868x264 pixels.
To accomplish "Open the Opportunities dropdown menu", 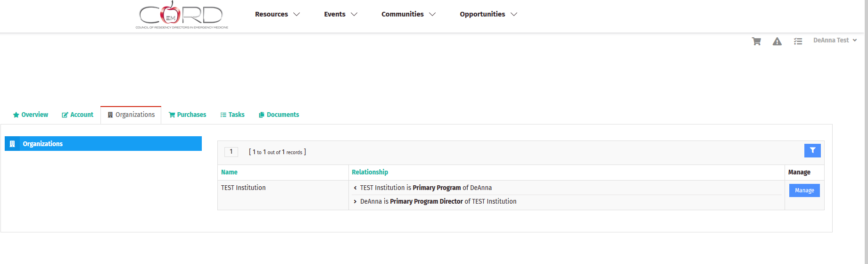I will click(x=488, y=14).
